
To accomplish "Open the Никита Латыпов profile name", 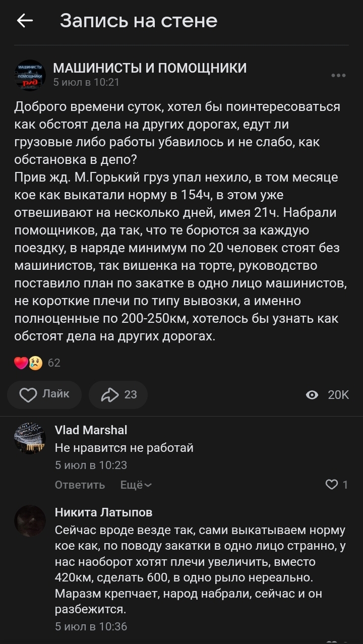I will (x=103, y=512).
